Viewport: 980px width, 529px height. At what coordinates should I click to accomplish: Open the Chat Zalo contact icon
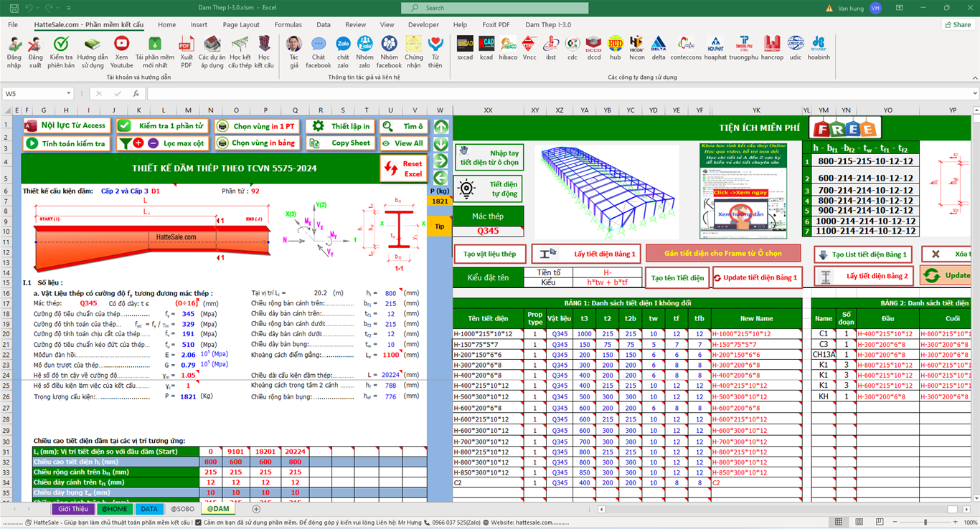[x=343, y=45]
